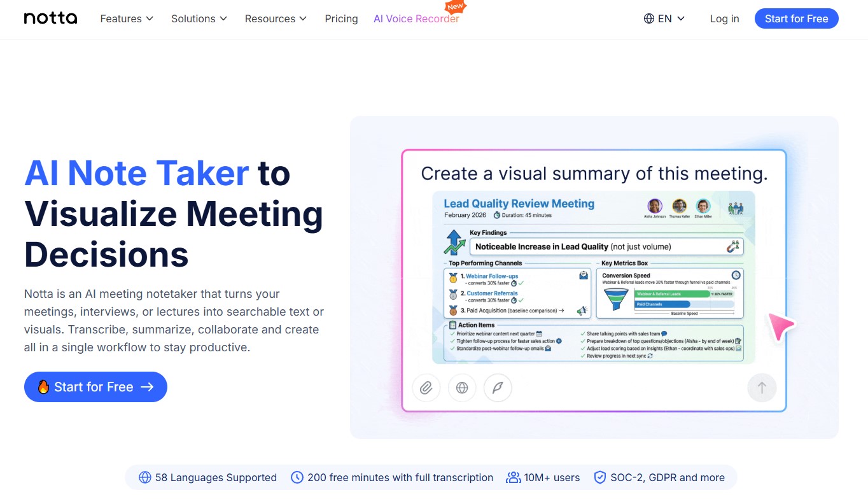Click the Lead Quality Review Meeting summary image
868x504 pixels.
click(x=593, y=277)
